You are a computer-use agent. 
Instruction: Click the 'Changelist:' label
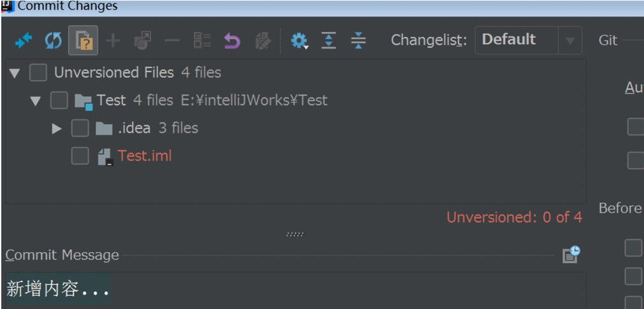coord(428,40)
